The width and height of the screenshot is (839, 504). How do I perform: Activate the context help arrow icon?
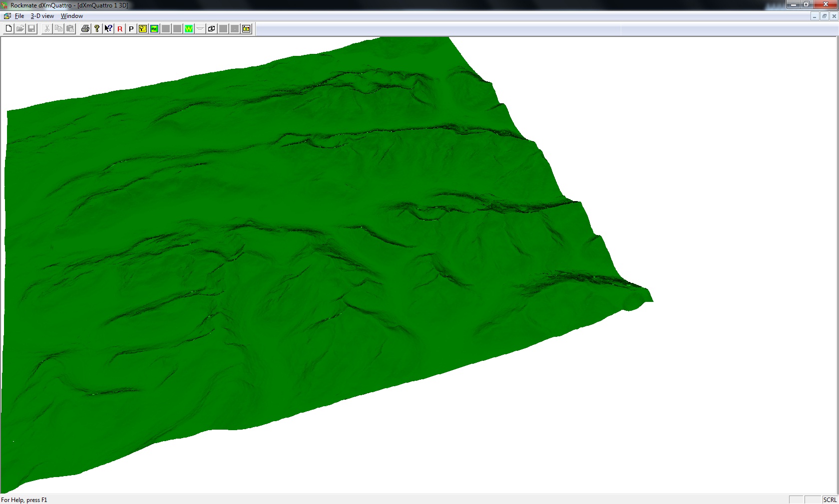click(x=108, y=29)
